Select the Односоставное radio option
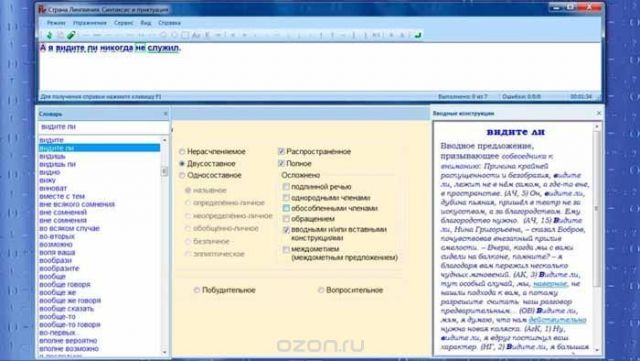 click(x=182, y=175)
